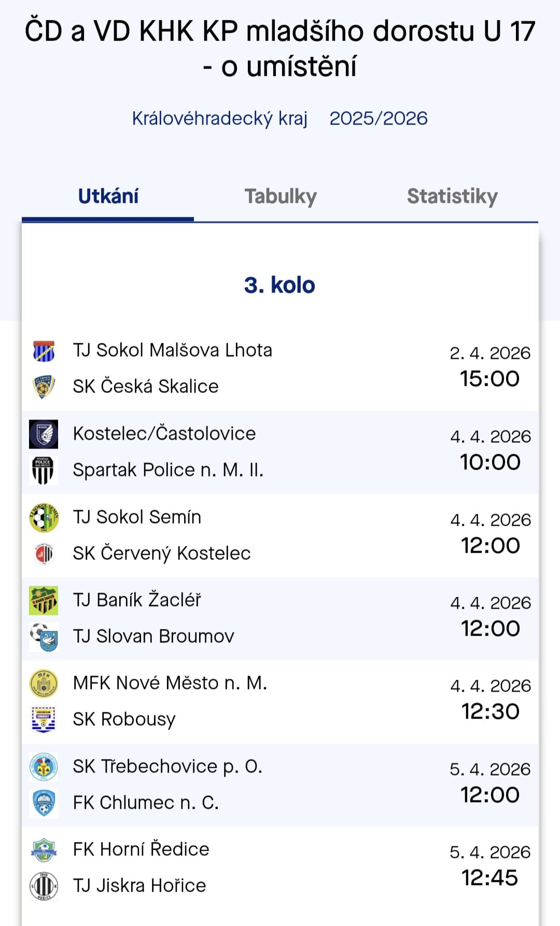Open the SK Červený Kostelec team name

point(161,553)
